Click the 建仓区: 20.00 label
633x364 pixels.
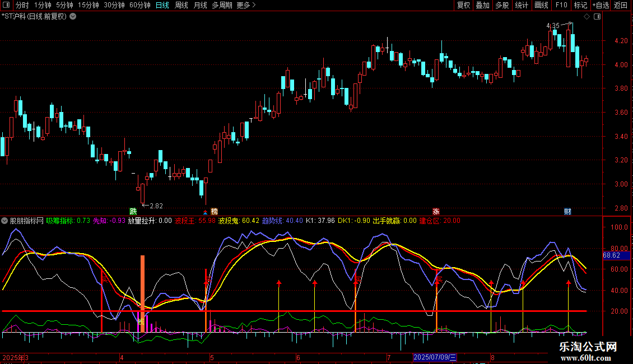440,221
